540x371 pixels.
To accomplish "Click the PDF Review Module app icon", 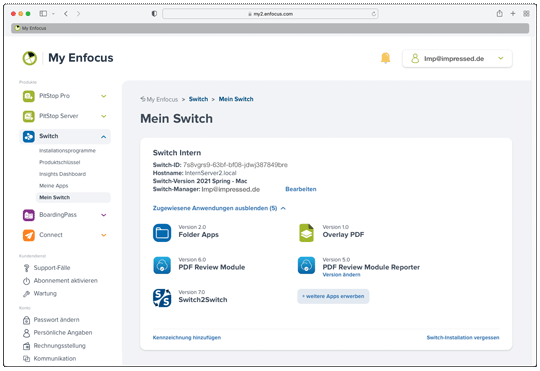I will 162,265.
